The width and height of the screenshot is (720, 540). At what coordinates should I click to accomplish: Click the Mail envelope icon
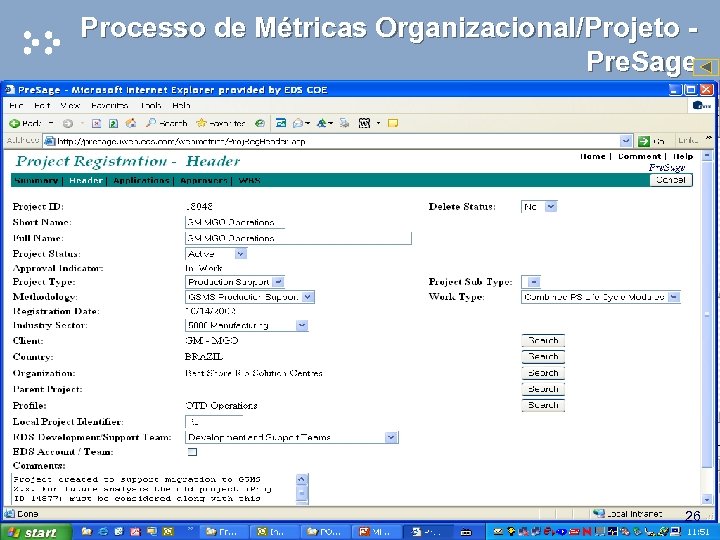coord(298,123)
